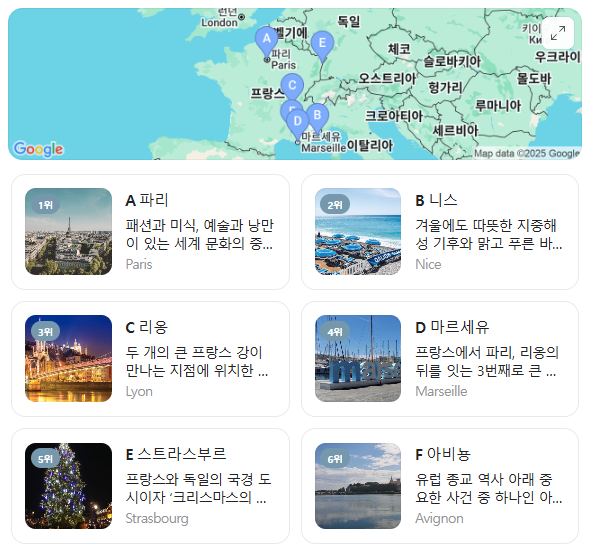Image resolution: width=593 pixels, height=548 pixels.
Task: Select map pin D at Marseille
Action: (298, 124)
